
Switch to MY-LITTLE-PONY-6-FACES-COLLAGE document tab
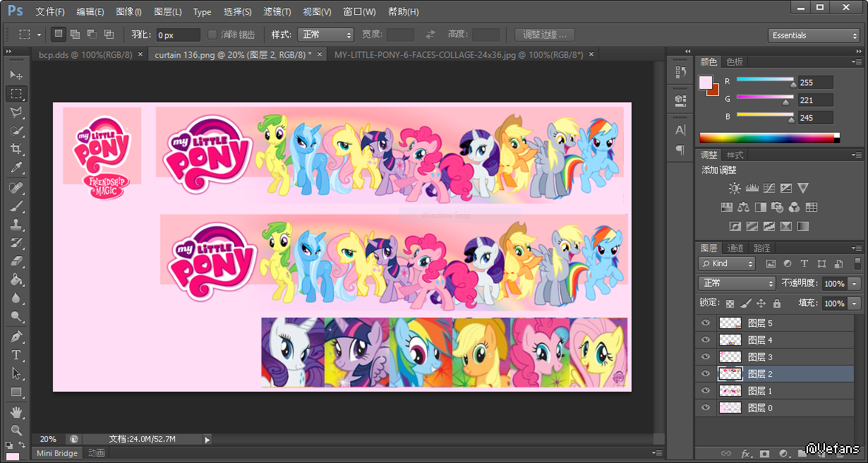(459, 54)
